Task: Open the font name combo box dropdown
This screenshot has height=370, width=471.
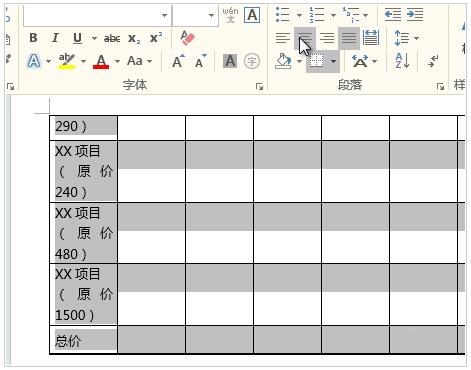Action: click(164, 15)
